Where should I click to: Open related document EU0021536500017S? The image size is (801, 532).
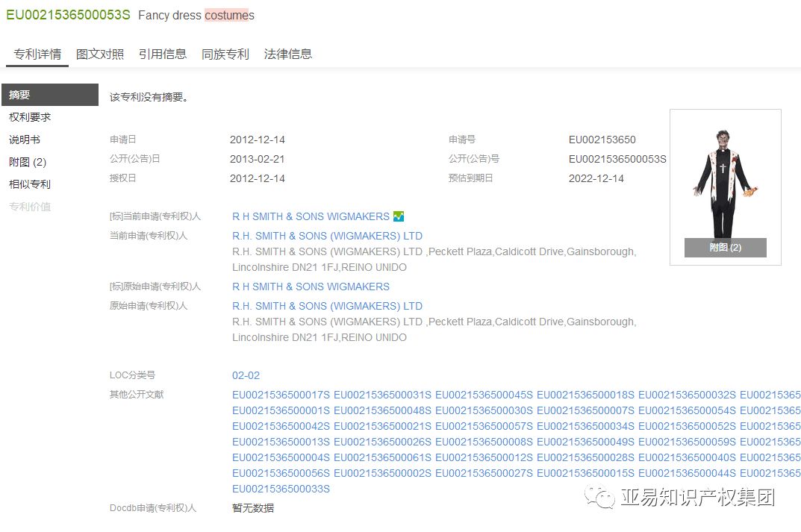pos(281,395)
